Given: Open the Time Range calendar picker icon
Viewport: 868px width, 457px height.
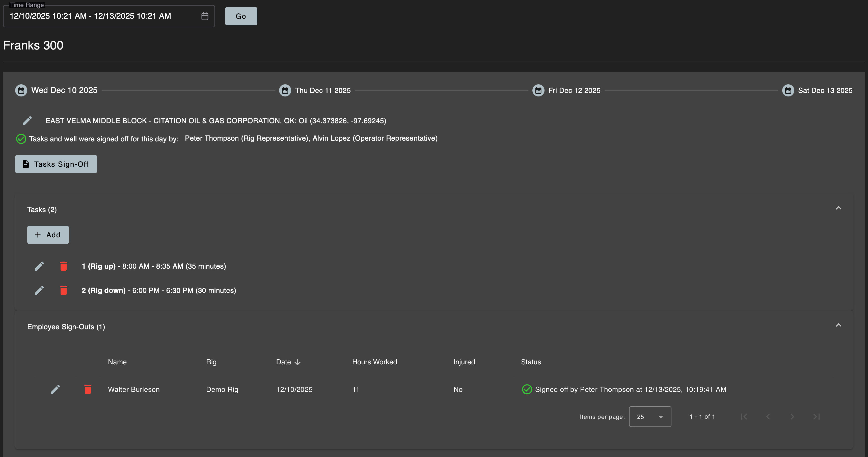Looking at the screenshot, I should tap(205, 16).
